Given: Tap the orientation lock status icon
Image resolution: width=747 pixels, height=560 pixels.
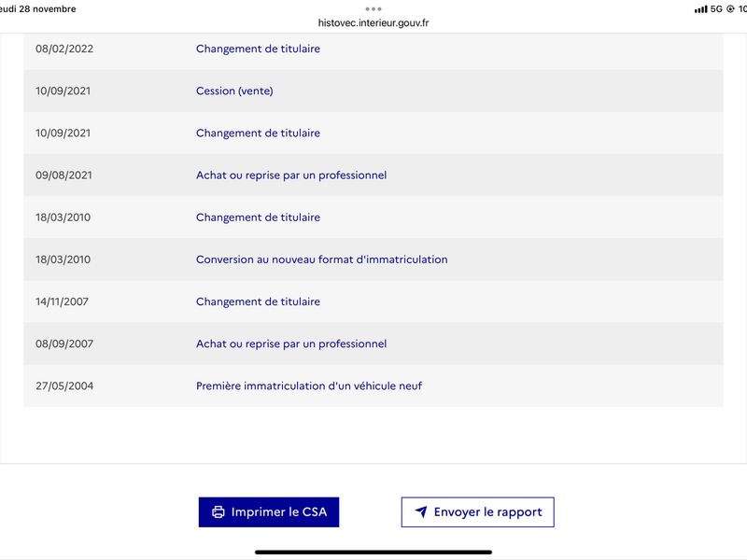Looking at the screenshot, I should [x=730, y=9].
